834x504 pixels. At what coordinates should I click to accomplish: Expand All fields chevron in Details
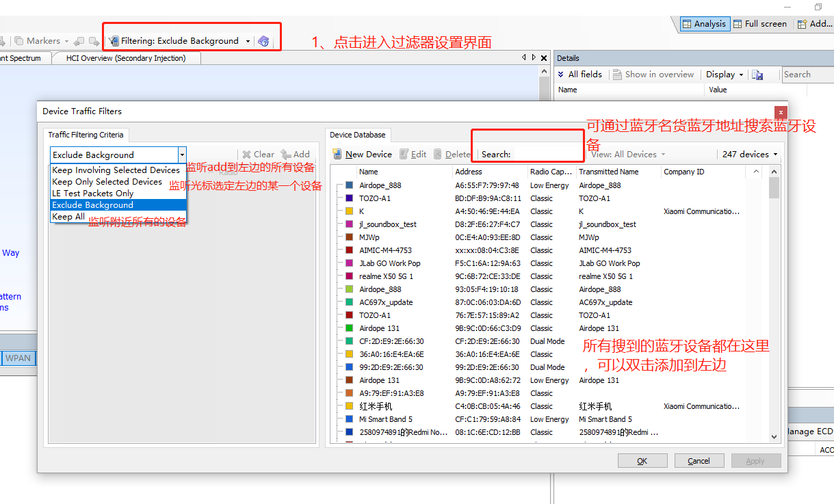(561, 75)
